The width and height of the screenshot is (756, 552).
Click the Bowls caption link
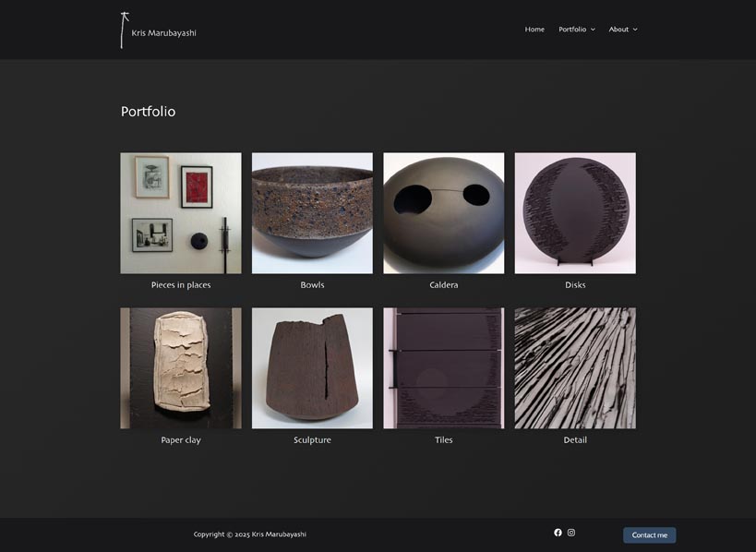point(312,285)
